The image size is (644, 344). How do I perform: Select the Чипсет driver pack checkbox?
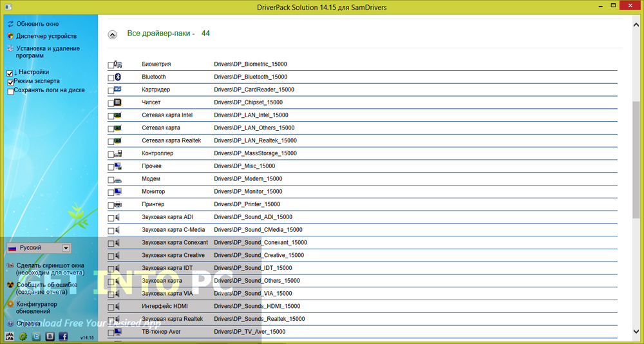111,104
